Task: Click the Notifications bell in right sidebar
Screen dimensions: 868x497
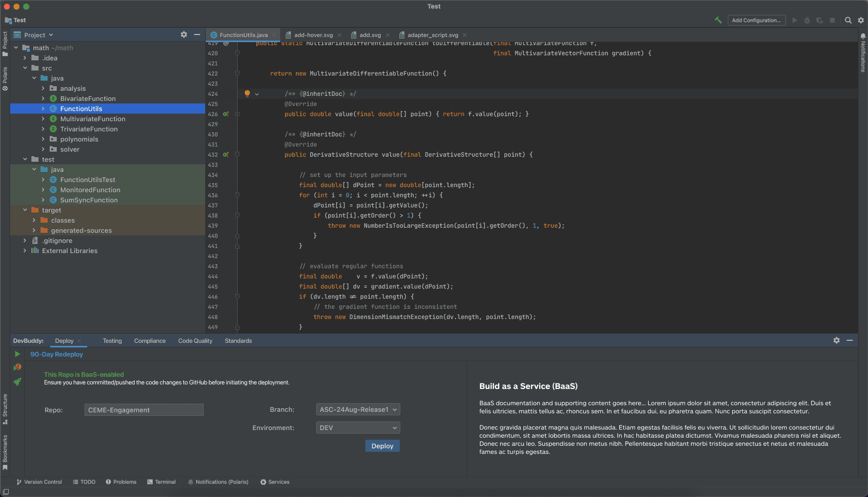Action: pyautogui.click(x=862, y=37)
